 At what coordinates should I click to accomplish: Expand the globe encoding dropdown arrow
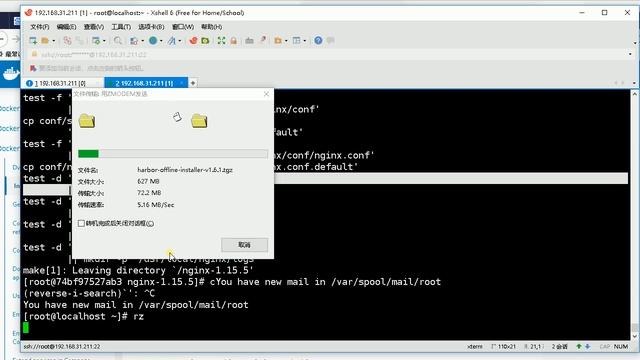pos(161,41)
